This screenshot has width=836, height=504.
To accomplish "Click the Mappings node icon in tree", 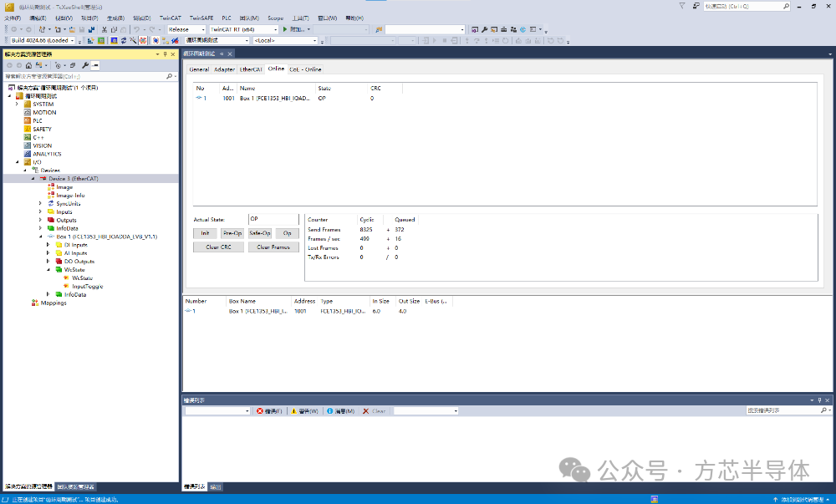I will pos(35,303).
